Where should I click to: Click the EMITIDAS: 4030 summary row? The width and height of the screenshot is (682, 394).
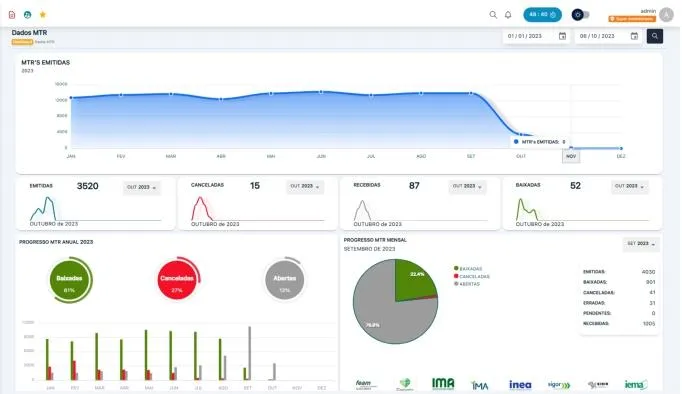tap(619, 272)
